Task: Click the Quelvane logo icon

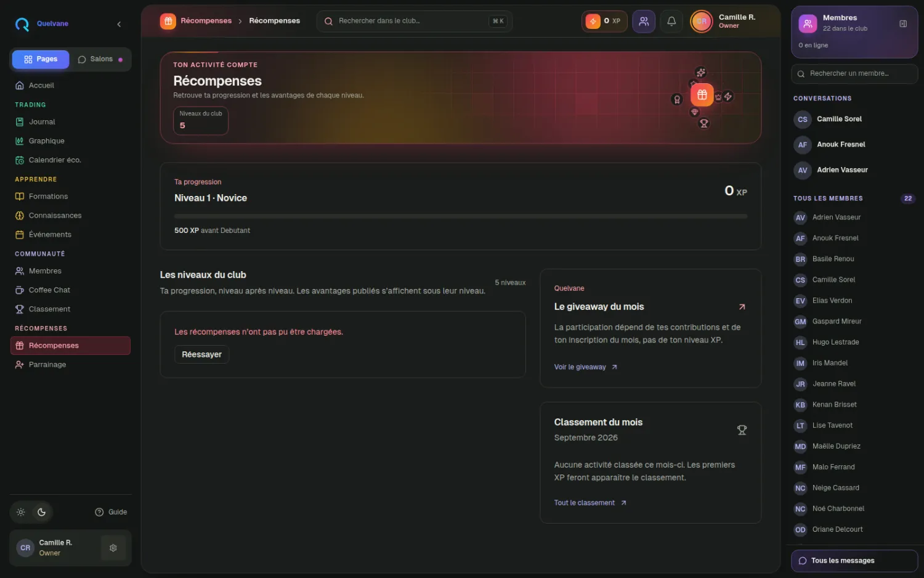Action: click(x=22, y=24)
